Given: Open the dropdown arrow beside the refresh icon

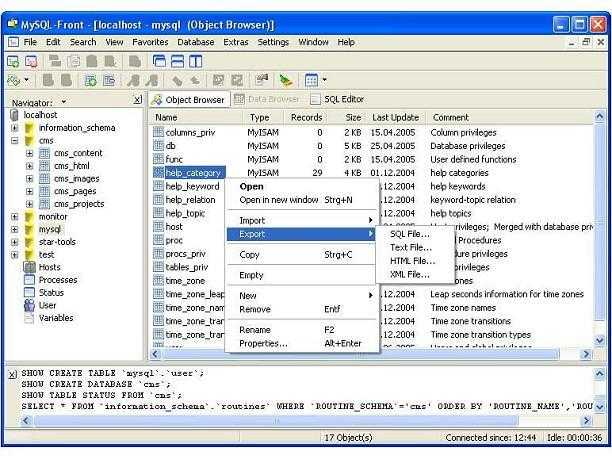Looking at the screenshot, I should tap(27, 80).
